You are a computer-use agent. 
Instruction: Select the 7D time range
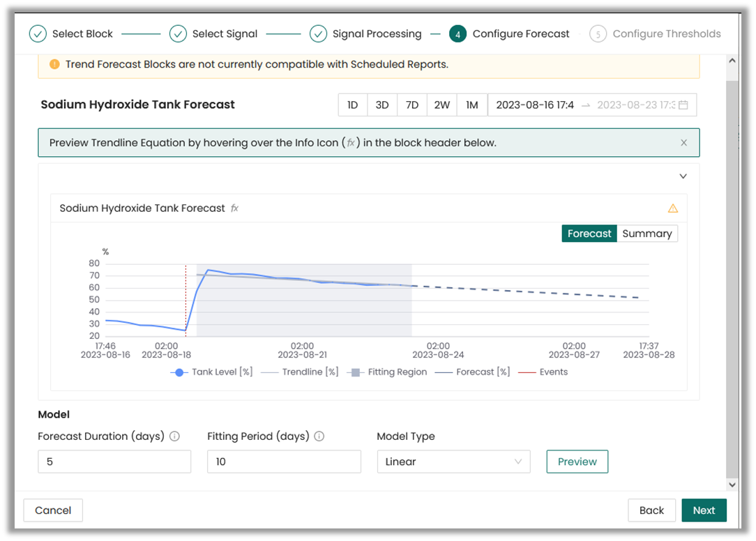411,105
